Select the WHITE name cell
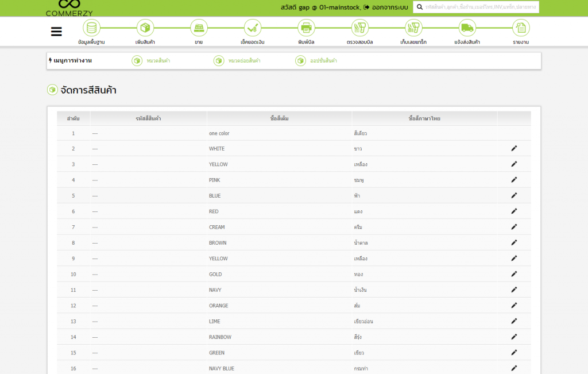588x374 pixels. pos(280,149)
